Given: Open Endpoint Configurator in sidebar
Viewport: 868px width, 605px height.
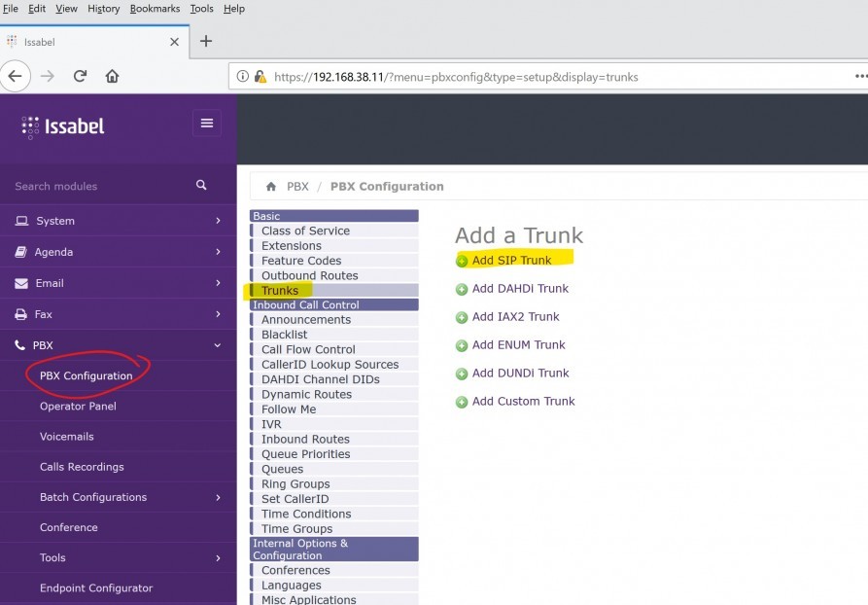Looking at the screenshot, I should tap(96, 588).
